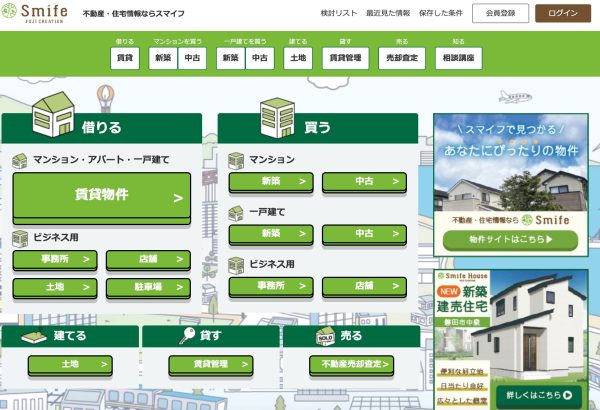Click 土地 button under 建てる
Image resolution: width=600 pixels, height=410 pixels.
pos(70,366)
